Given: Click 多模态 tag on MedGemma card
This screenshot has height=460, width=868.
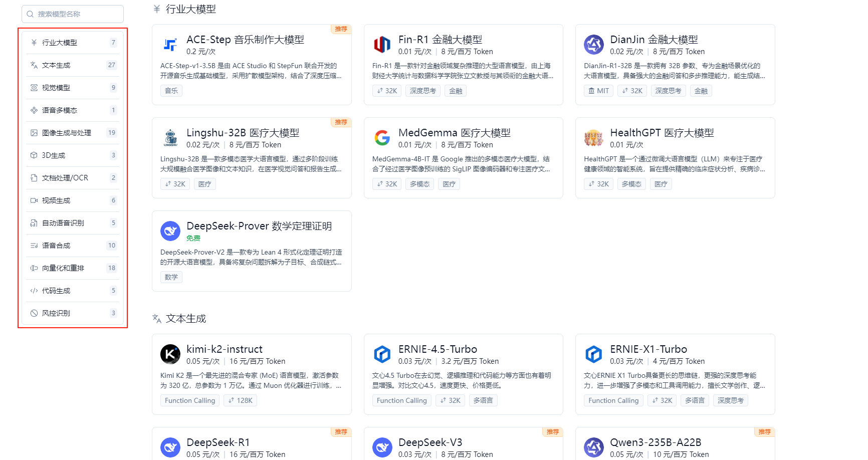Looking at the screenshot, I should pos(420,184).
